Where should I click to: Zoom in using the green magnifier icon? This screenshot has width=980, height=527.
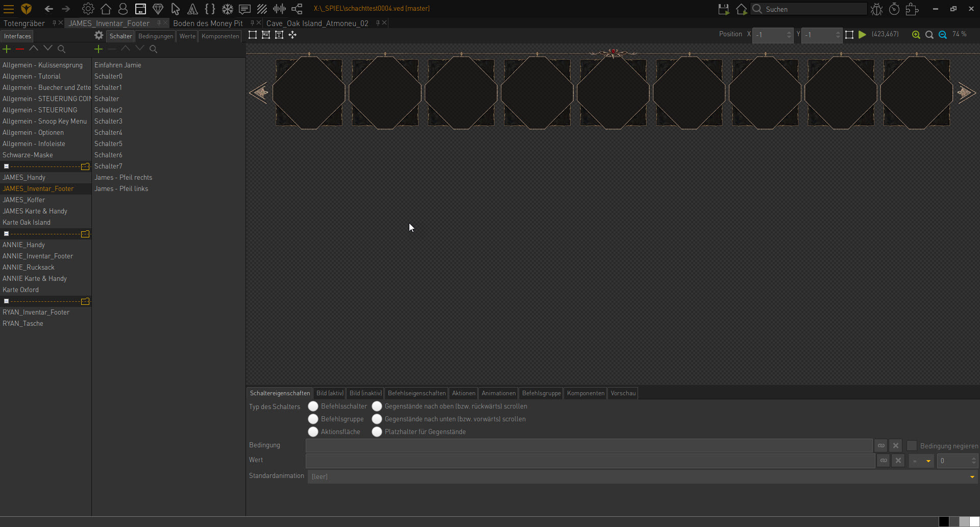[x=916, y=35]
